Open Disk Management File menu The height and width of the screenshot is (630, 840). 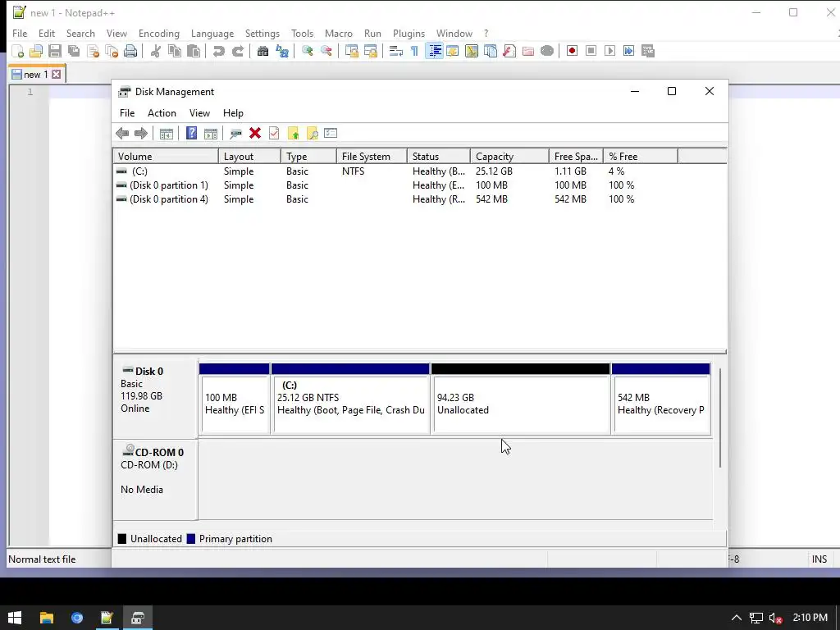pyautogui.click(x=127, y=113)
